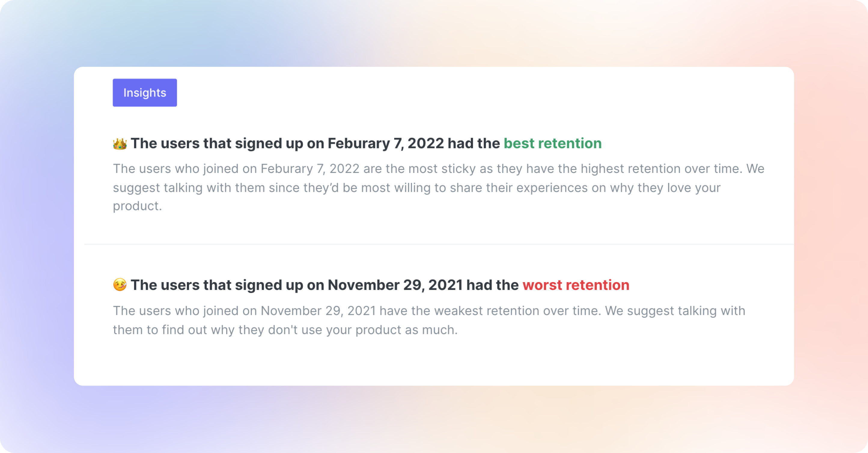Click "Feburary 7, 2022" in the gray description
The width and height of the screenshot is (868, 453).
310,169
